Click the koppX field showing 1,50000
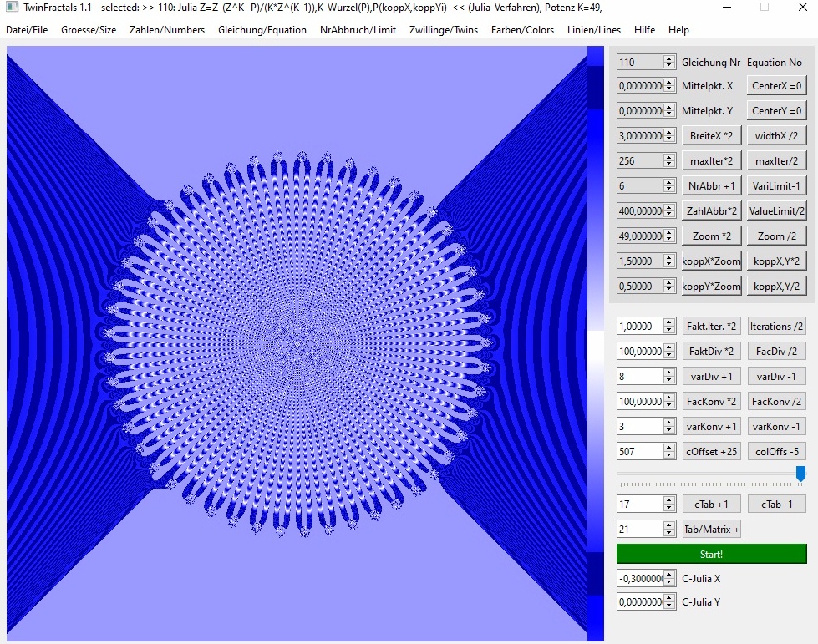This screenshot has width=818, height=644. click(x=647, y=261)
